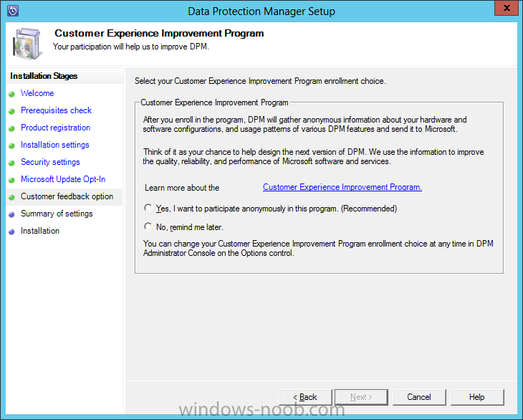Select No, remind me later radio button
The image size is (523, 420).
(x=148, y=226)
